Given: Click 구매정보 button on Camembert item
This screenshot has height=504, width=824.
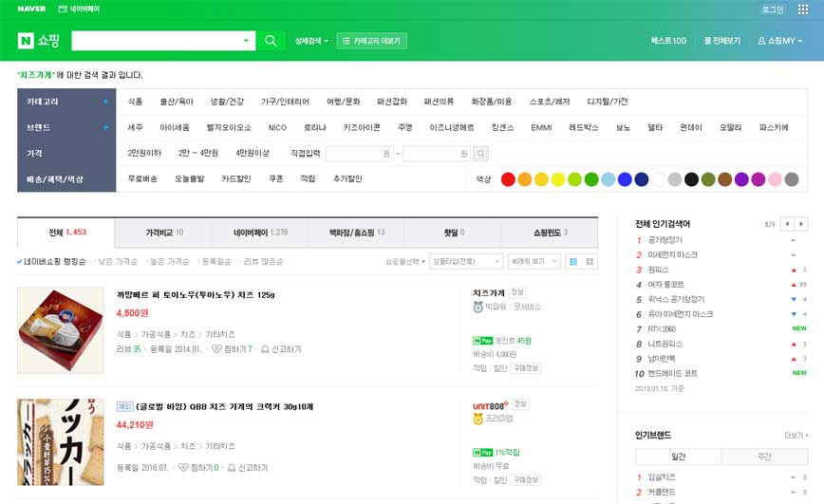Looking at the screenshot, I should pos(526,368).
